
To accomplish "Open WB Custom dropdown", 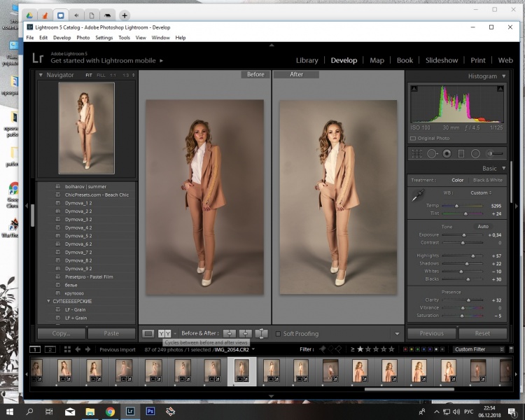I will [x=481, y=193].
